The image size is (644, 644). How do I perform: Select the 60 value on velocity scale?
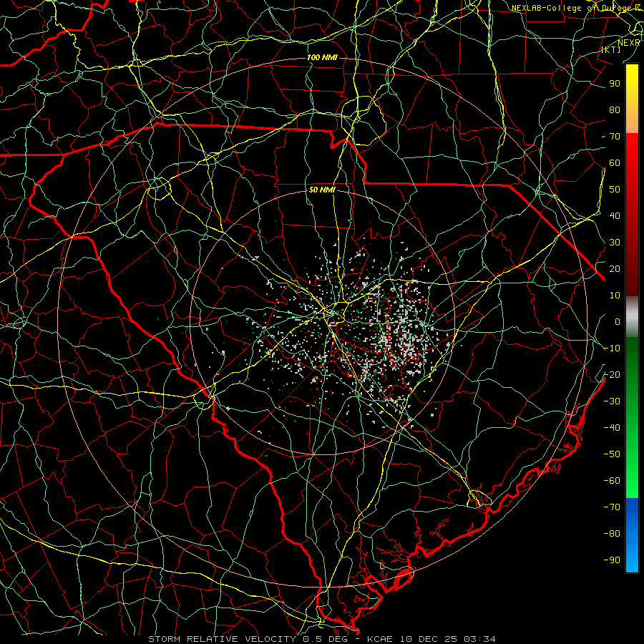point(615,163)
